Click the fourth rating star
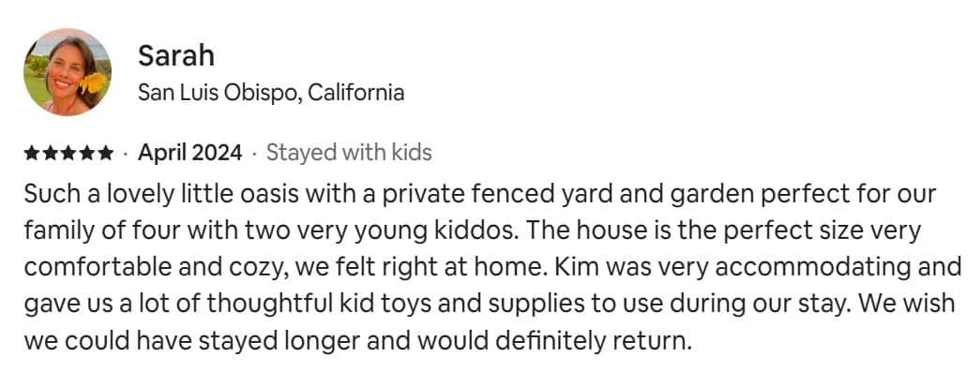The width and height of the screenshot is (980, 371). point(87,153)
